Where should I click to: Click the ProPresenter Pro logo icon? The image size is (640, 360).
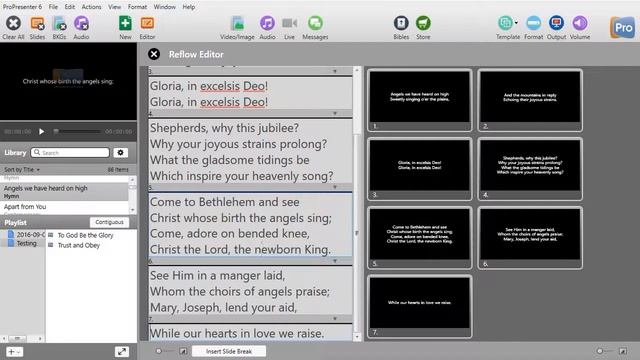coord(622,27)
